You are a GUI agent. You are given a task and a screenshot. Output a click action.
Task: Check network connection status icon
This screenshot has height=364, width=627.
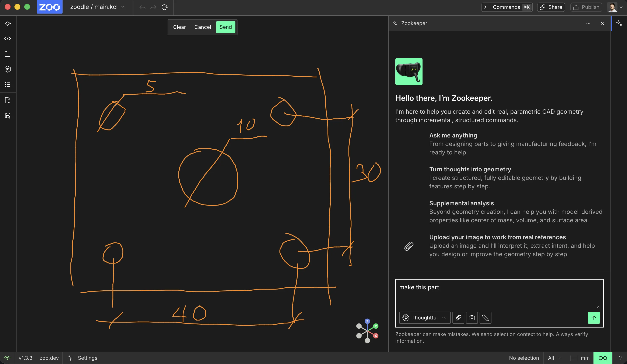pos(7,358)
